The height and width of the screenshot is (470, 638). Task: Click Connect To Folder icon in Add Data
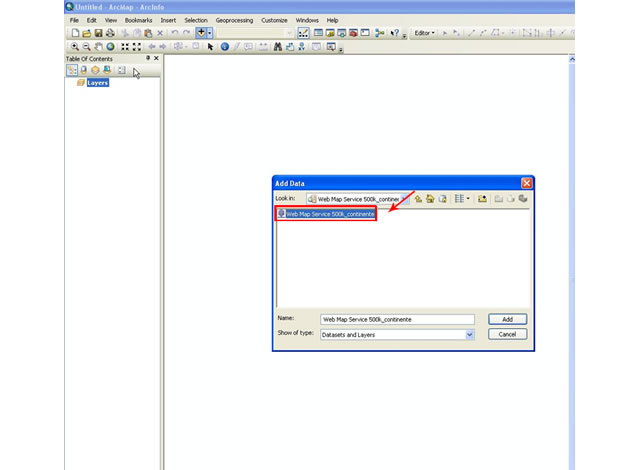point(482,199)
